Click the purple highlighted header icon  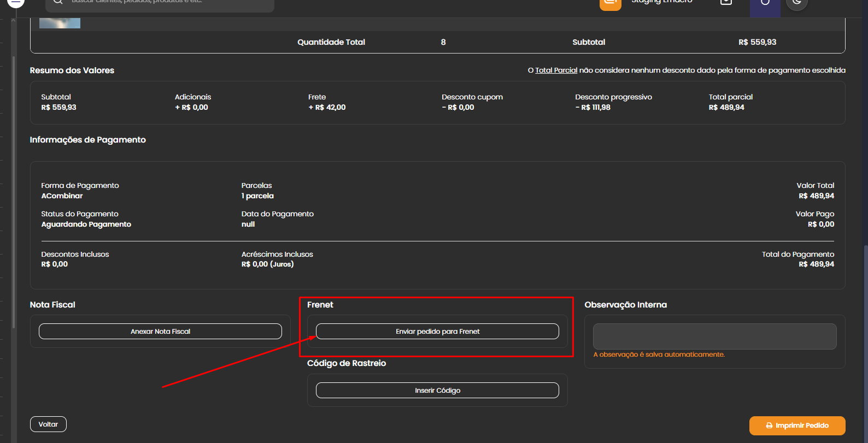(x=765, y=4)
